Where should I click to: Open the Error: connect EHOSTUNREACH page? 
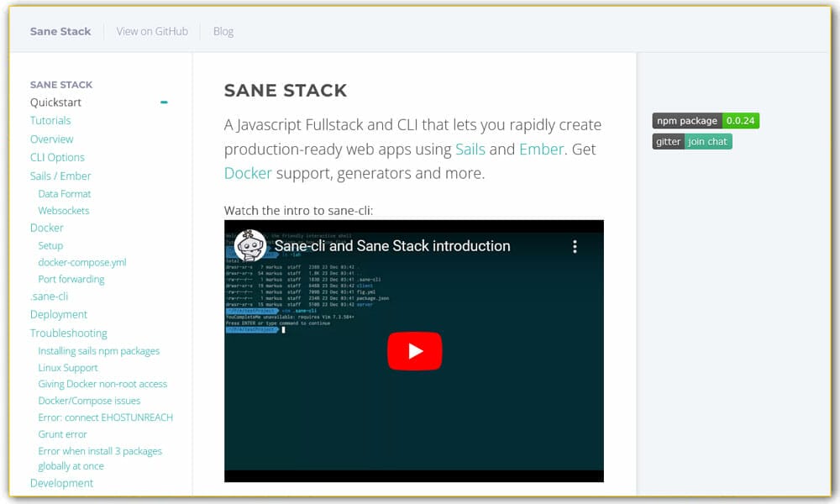[x=106, y=417]
